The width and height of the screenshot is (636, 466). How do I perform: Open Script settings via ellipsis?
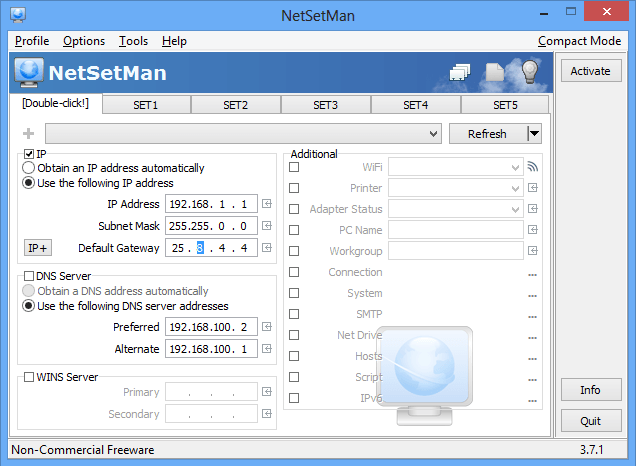click(533, 380)
